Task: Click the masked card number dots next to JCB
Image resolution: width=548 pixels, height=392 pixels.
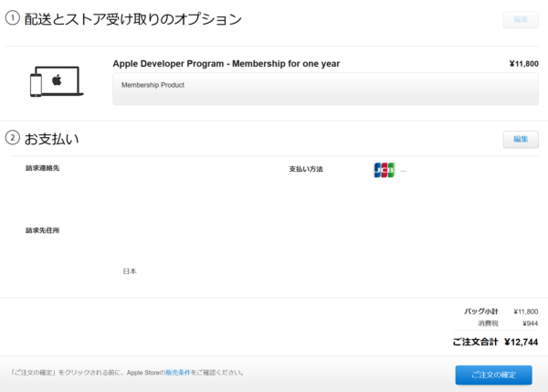Action: tap(404, 171)
